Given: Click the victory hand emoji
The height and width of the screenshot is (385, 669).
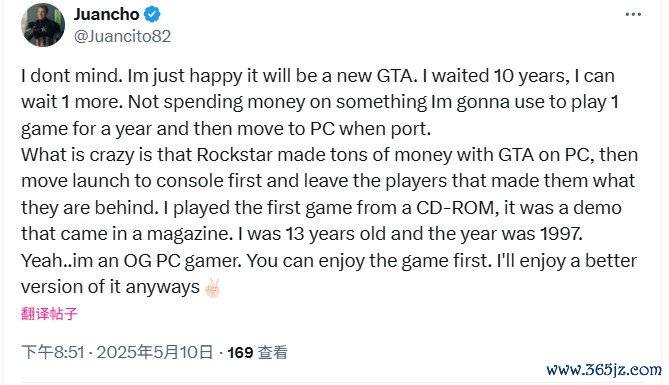Looking at the screenshot, I should 212,288.
